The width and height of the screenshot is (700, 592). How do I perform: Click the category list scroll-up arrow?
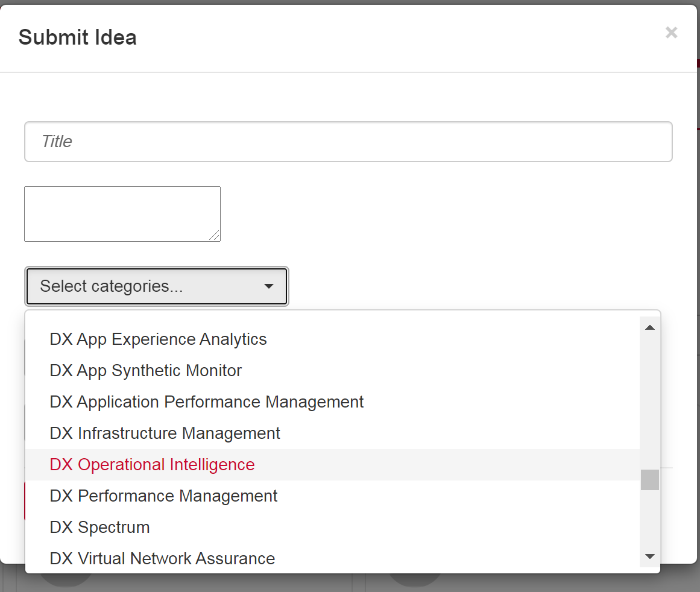pyautogui.click(x=649, y=327)
